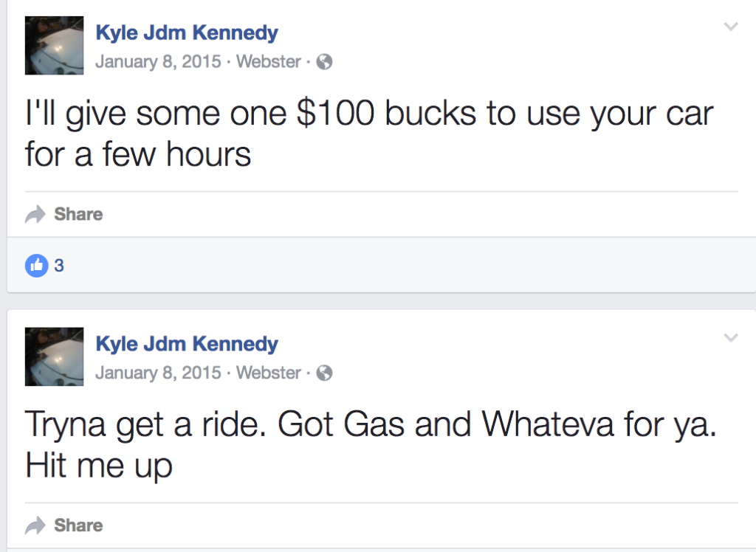This screenshot has width=756, height=552.
Task: Click the post text starting with Tryna get a ride
Action: pyautogui.click(x=369, y=445)
